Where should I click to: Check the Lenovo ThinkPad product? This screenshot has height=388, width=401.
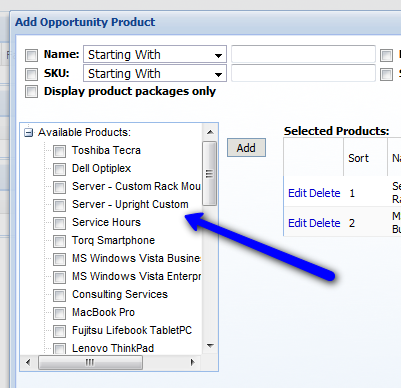coord(59,348)
